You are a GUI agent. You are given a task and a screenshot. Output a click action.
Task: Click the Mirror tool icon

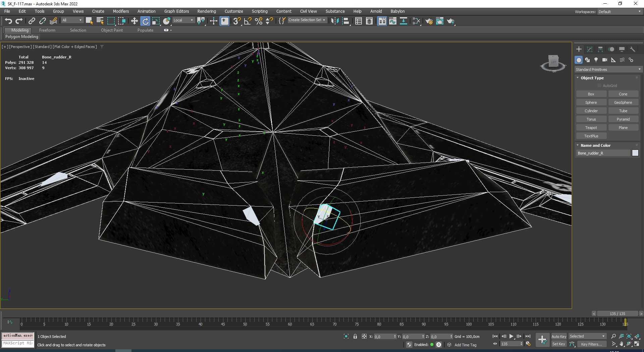[335, 21]
